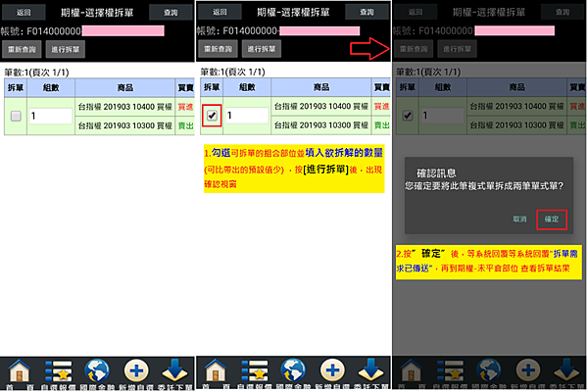
Task: Toggle the checked 拆單 checkbox behind the dialog
Action: pos(408,116)
